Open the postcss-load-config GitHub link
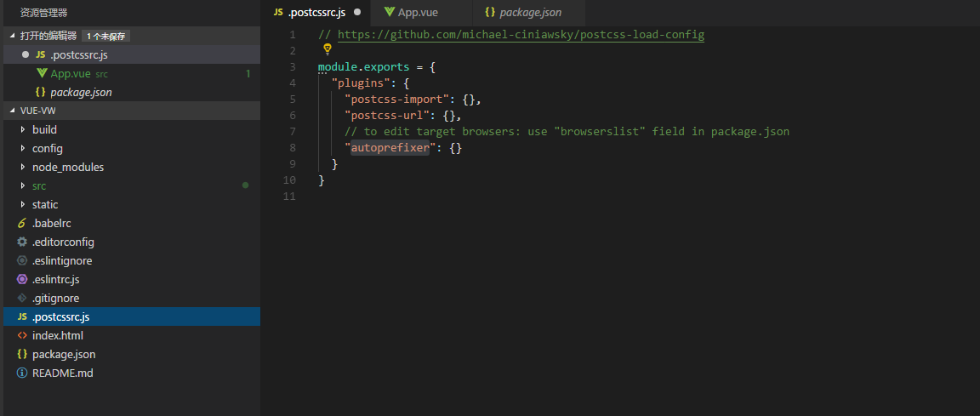 521,35
